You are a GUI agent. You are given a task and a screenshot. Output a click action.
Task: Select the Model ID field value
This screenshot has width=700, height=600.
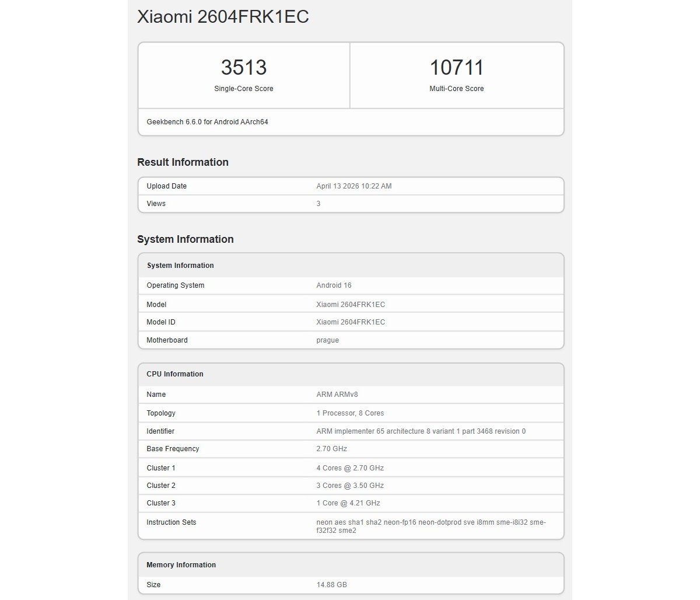350,322
